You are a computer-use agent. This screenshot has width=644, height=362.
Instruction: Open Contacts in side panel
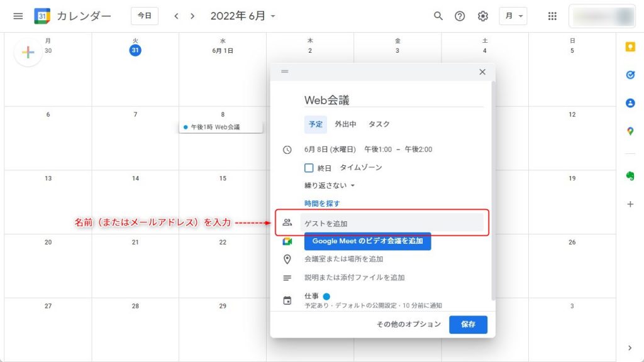pyautogui.click(x=630, y=103)
